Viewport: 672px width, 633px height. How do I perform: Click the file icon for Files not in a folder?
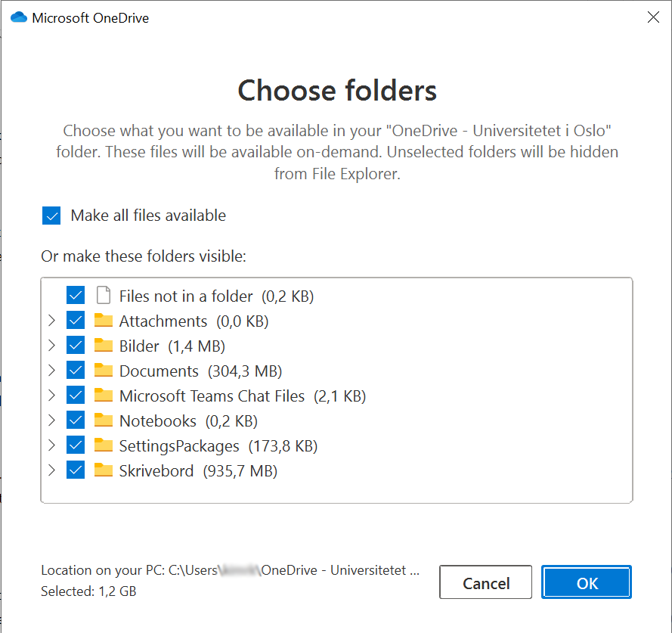point(104,295)
